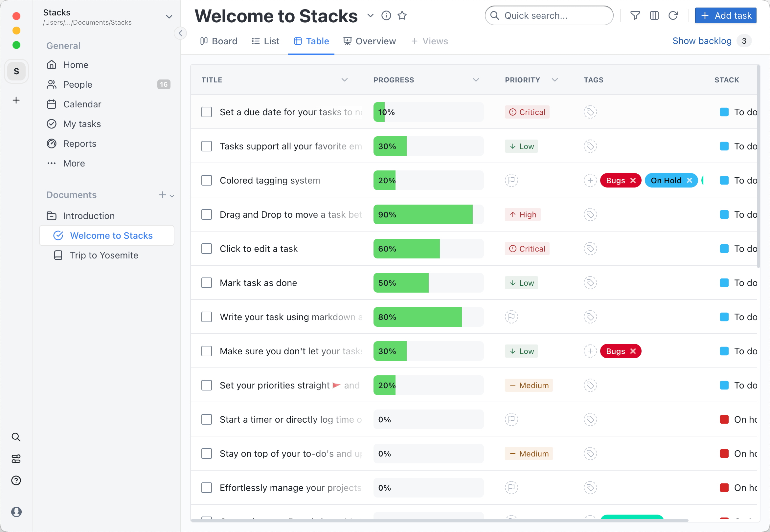Click the filter funnel icon
The height and width of the screenshot is (532, 770).
coord(635,15)
